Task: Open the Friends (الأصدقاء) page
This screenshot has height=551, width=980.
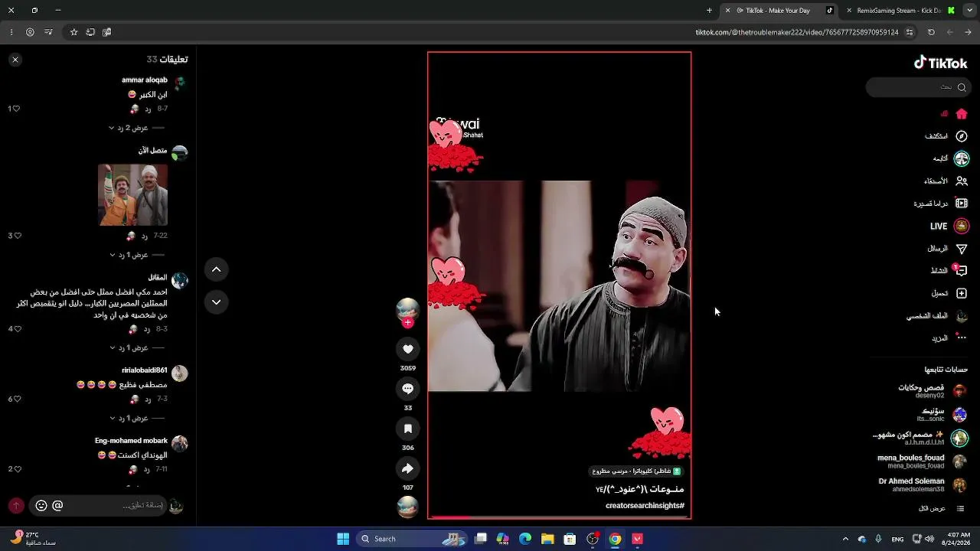Action: click(946, 181)
